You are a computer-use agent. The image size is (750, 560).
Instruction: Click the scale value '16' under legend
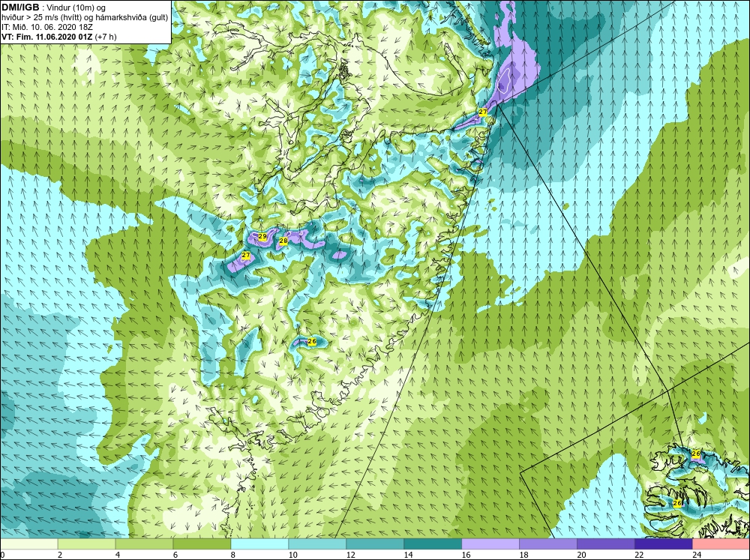click(x=466, y=555)
